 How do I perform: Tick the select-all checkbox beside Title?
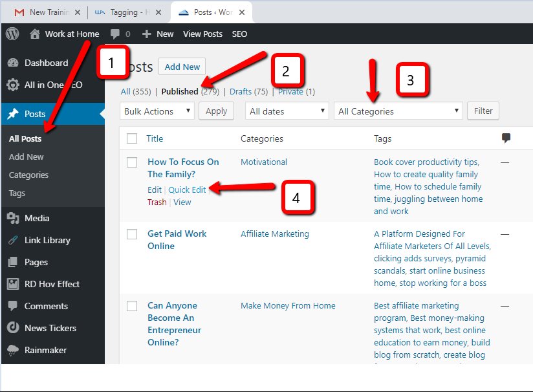point(132,138)
